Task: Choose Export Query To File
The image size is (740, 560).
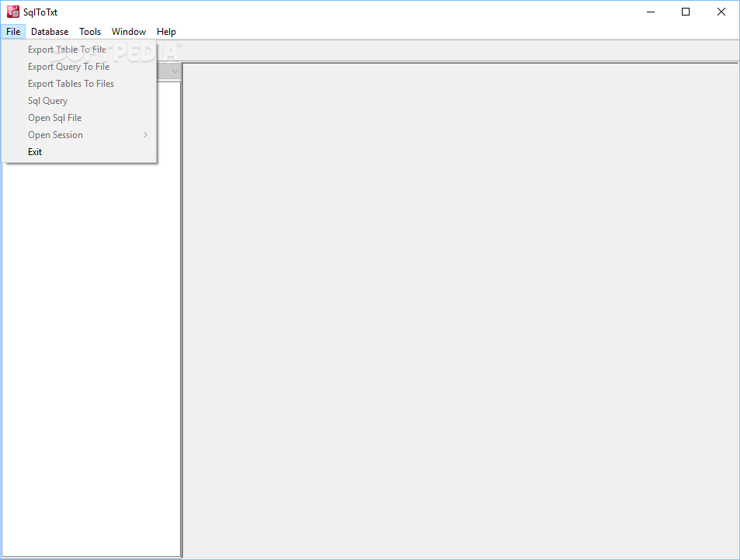Action: 79,67
